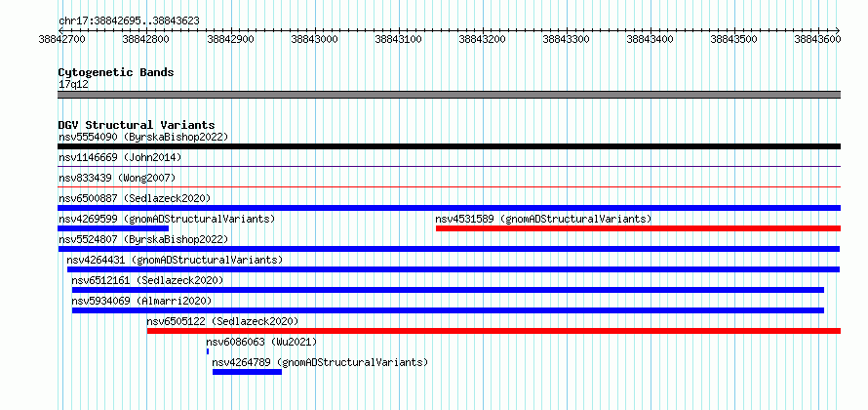Open the nsv6086063 (Wu2021) label
This screenshot has width=868, height=410.
click(x=261, y=342)
